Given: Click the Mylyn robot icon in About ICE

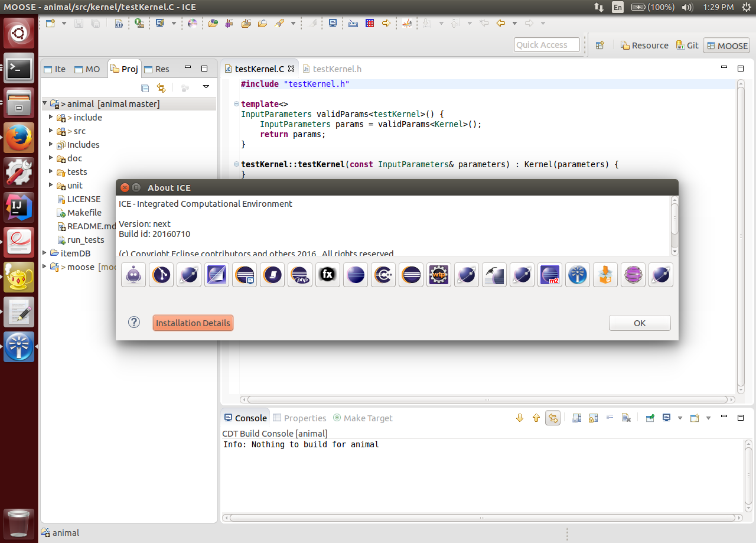Looking at the screenshot, I should pos(133,275).
